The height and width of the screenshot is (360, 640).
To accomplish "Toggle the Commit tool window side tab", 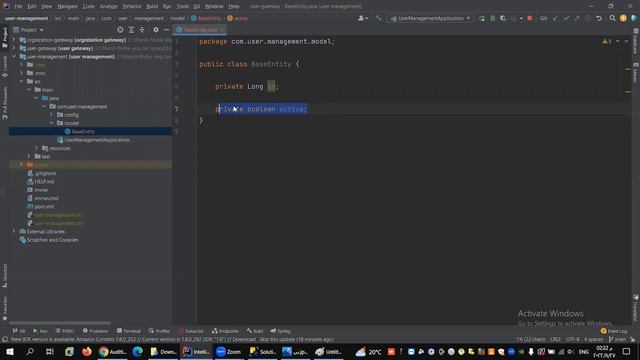I will pyautogui.click(x=5, y=66).
